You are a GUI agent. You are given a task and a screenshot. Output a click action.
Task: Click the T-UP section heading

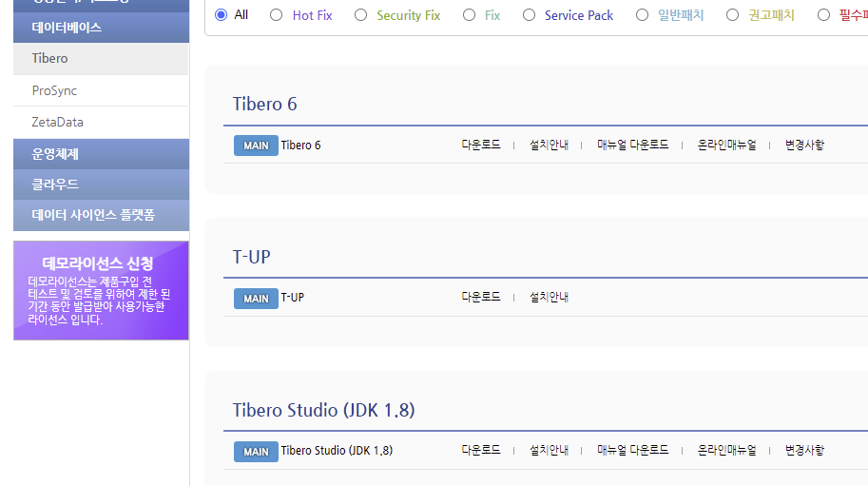pos(251,258)
